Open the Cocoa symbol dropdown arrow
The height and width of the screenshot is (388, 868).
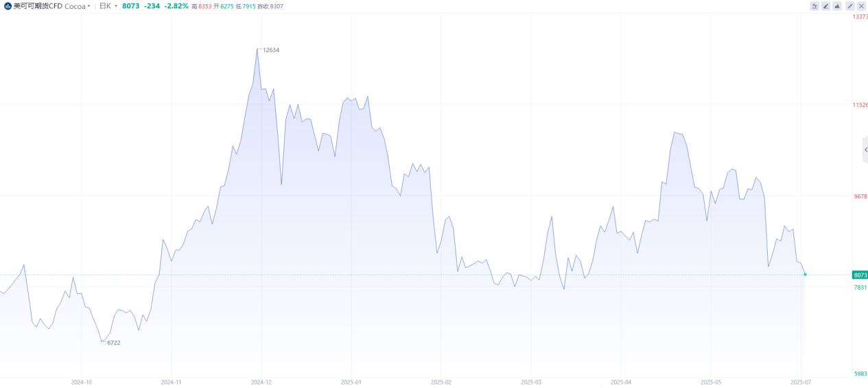(89, 6)
